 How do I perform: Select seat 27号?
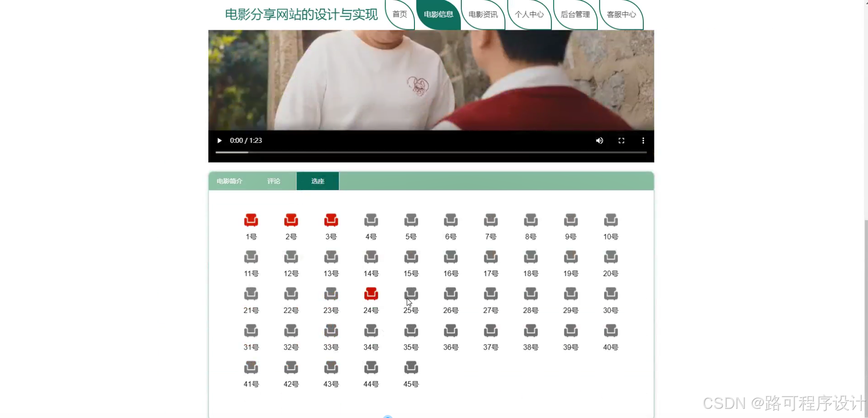[x=491, y=294]
